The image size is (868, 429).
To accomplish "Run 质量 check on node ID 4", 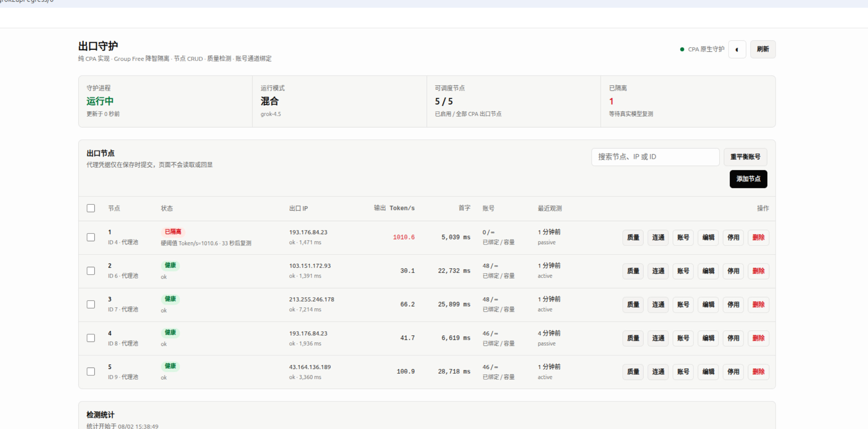I will click(633, 237).
